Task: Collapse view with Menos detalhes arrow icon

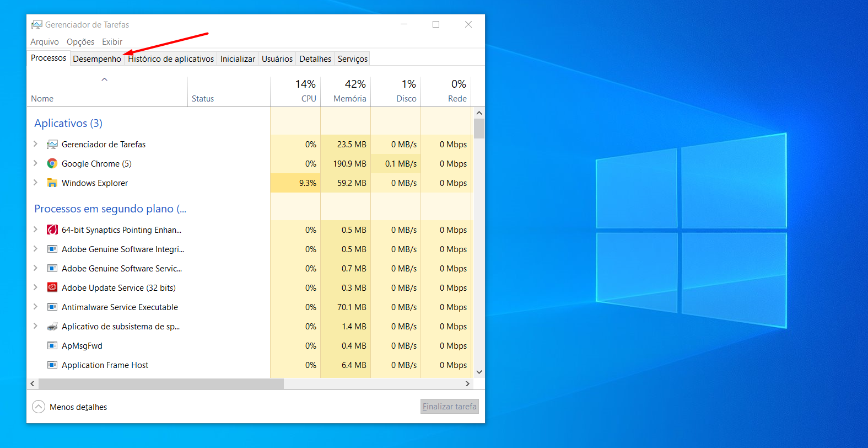Action: [x=39, y=407]
